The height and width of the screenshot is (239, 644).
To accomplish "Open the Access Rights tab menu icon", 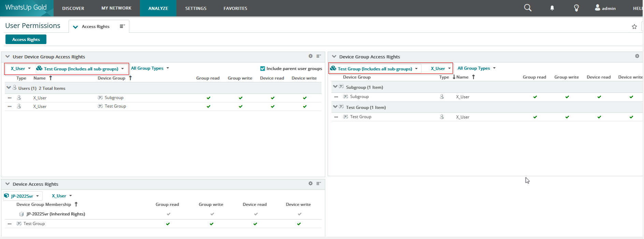I will click(122, 26).
